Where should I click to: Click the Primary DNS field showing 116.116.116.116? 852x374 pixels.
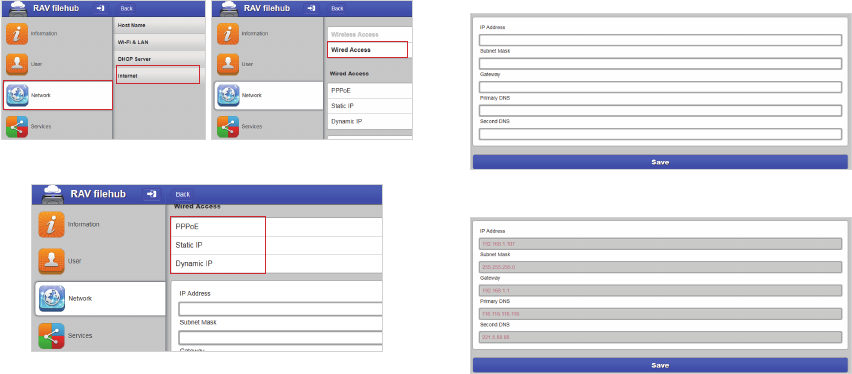pos(660,314)
